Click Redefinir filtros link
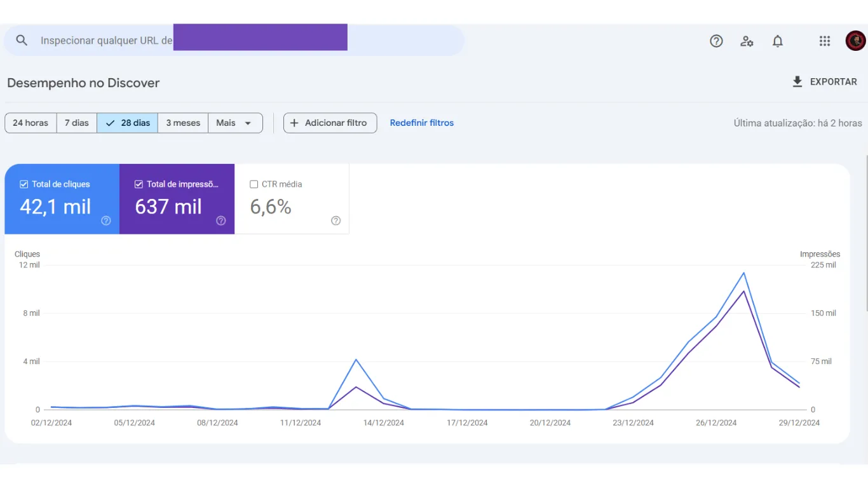This screenshot has width=868, height=488. pos(422,123)
